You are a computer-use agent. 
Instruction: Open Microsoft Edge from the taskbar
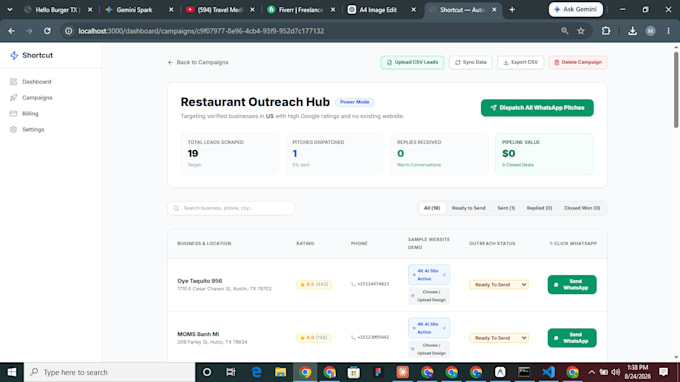(x=256, y=372)
